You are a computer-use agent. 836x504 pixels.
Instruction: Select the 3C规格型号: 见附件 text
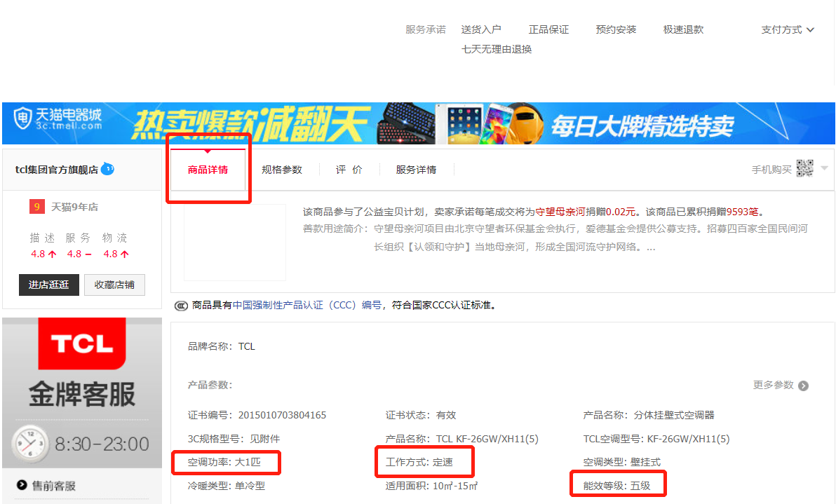click(234, 439)
